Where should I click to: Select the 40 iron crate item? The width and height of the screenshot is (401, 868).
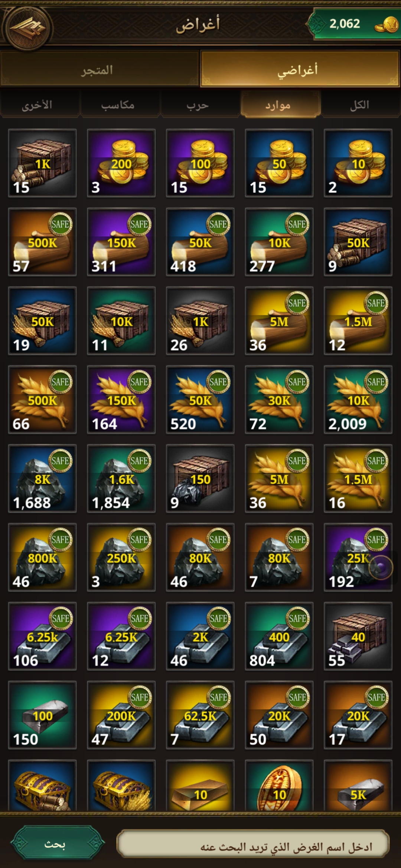point(358,636)
